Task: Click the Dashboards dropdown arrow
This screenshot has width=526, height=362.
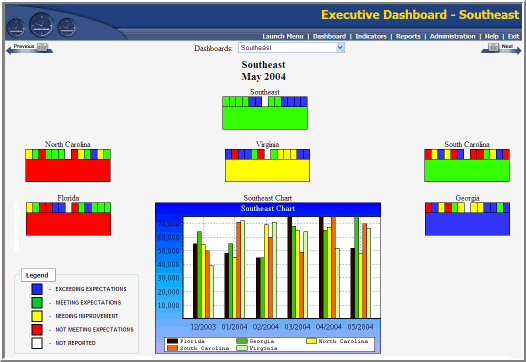Action: click(340, 48)
